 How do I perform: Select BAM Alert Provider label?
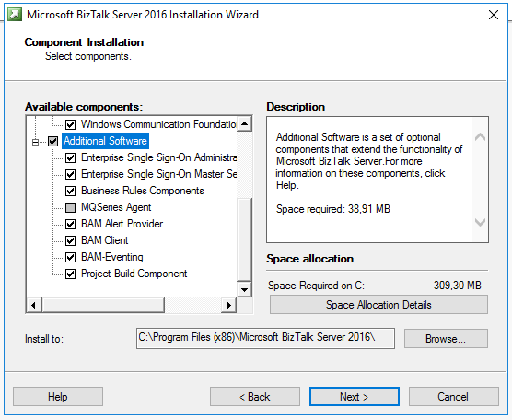point(122,224)
